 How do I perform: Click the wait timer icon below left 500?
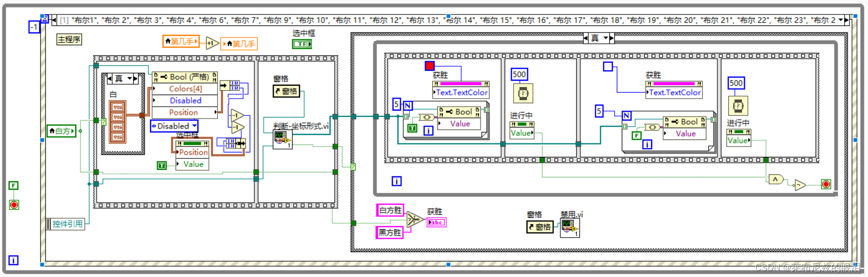pos(523,93)
